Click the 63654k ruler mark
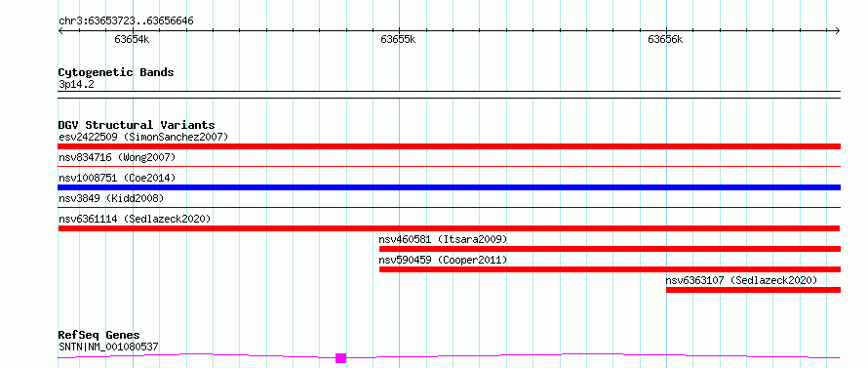 [x=132, y=39]
